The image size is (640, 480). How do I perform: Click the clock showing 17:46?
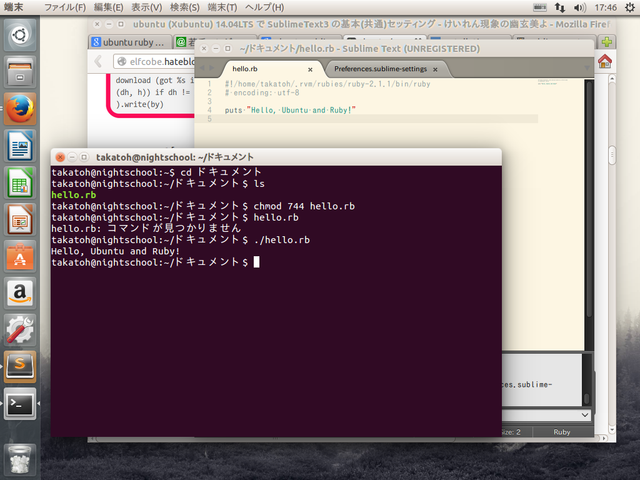point(605,7)
